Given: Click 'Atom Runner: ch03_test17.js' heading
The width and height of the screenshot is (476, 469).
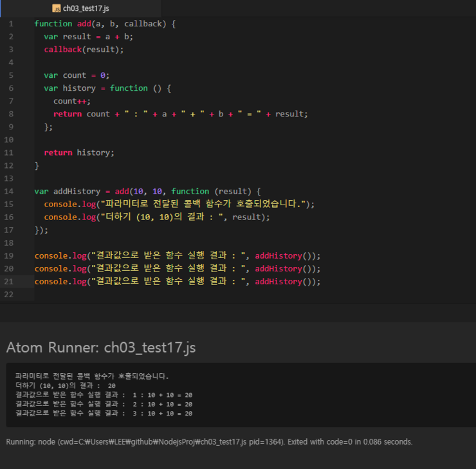Looking at the screenshot, I should tap(101, 347).
